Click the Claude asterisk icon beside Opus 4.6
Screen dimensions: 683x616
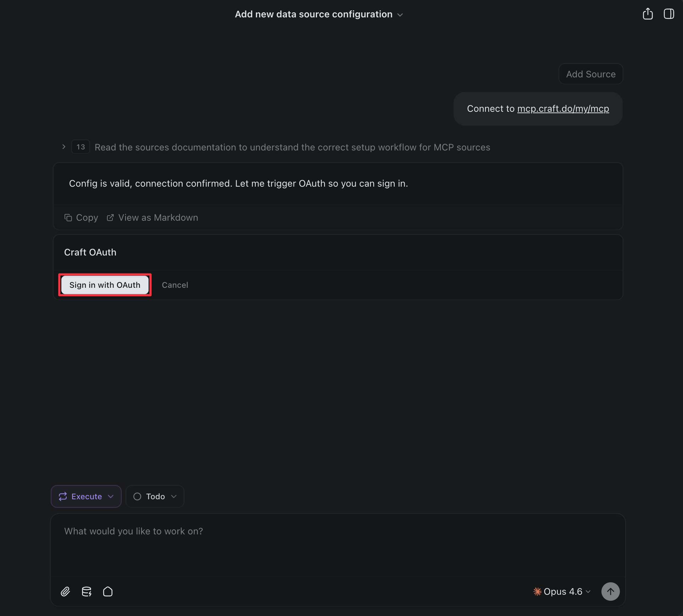click(x=537, y=591)
